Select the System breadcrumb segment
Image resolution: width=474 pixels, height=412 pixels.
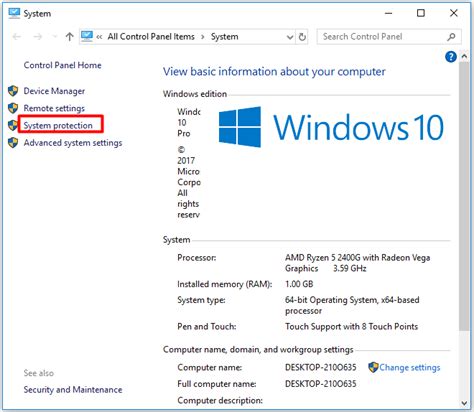224,36
